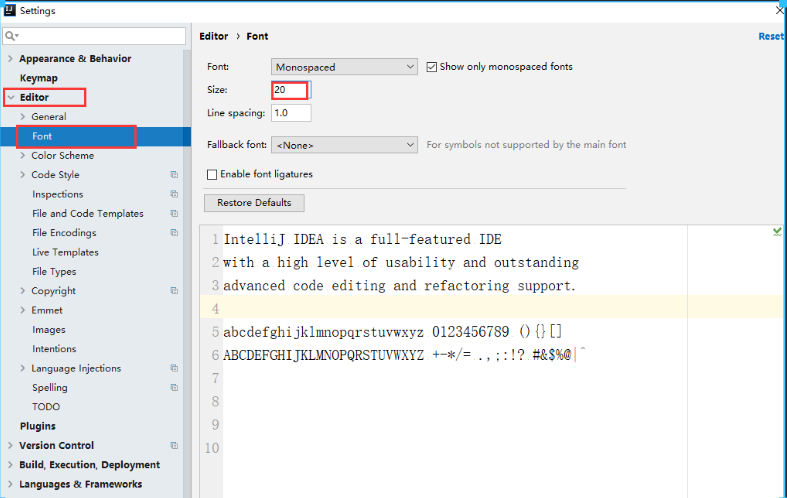
Task: Click the preview line with lowercase alphabet
Action: 392,332
